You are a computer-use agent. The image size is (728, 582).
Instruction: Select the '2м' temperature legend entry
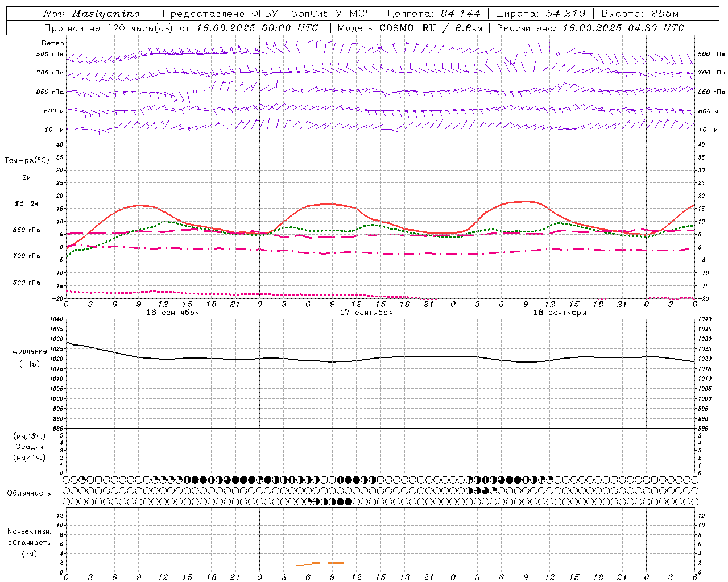[27, 178]
